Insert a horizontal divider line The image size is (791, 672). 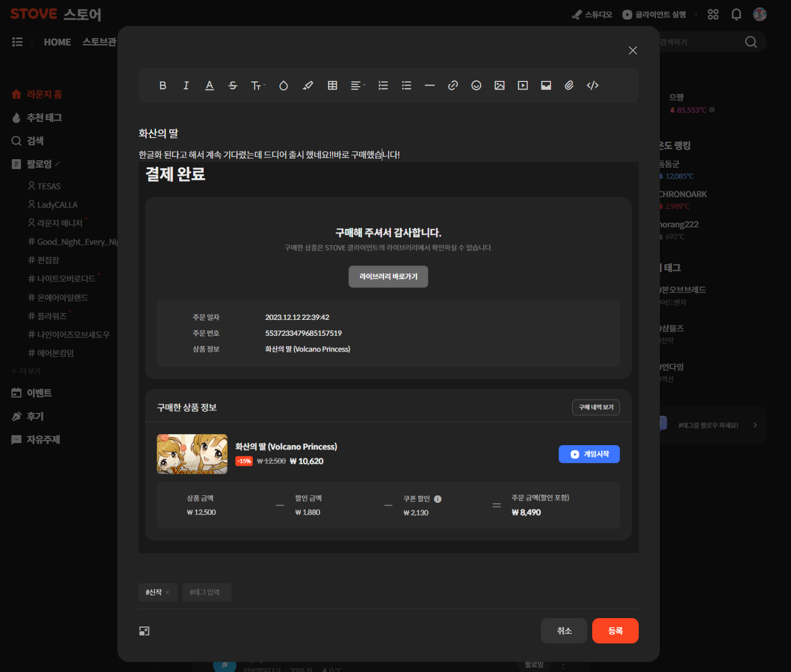[x=430, y=86]
